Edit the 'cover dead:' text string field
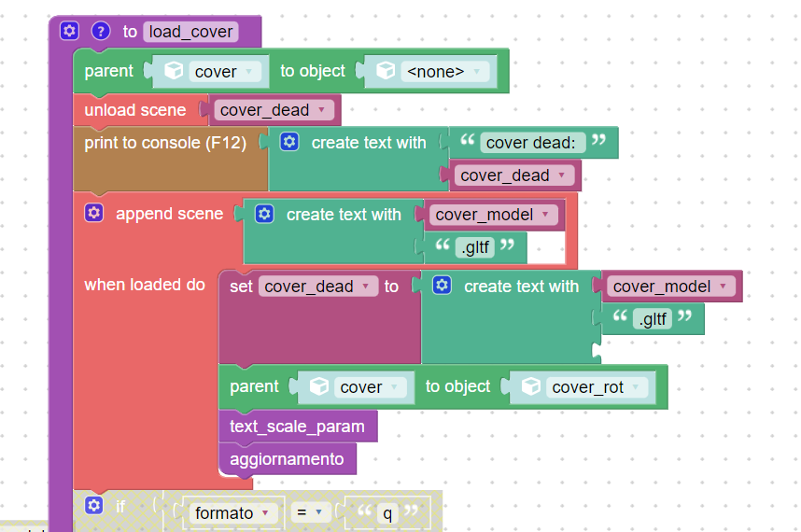 pyautogui.click(x=532, y=143)
